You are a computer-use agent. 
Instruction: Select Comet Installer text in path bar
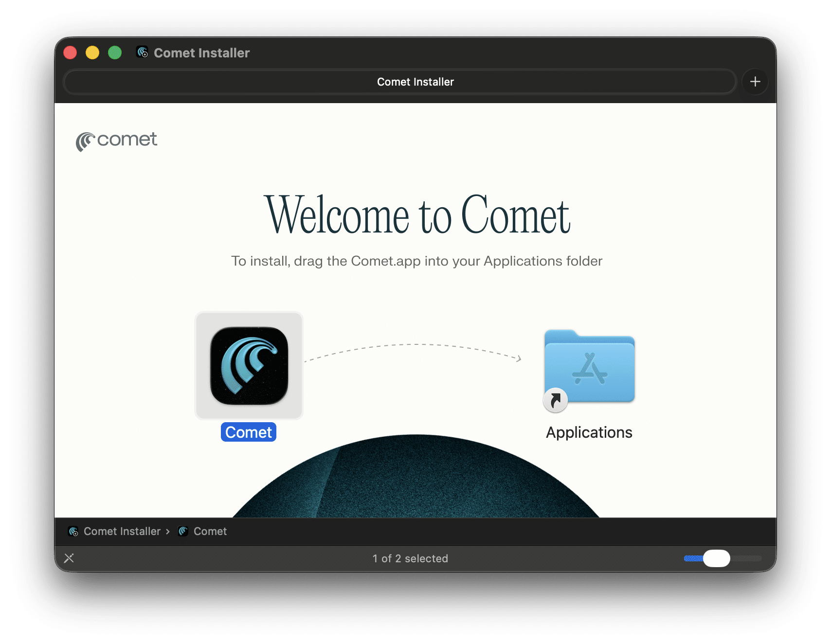[122, 532]
